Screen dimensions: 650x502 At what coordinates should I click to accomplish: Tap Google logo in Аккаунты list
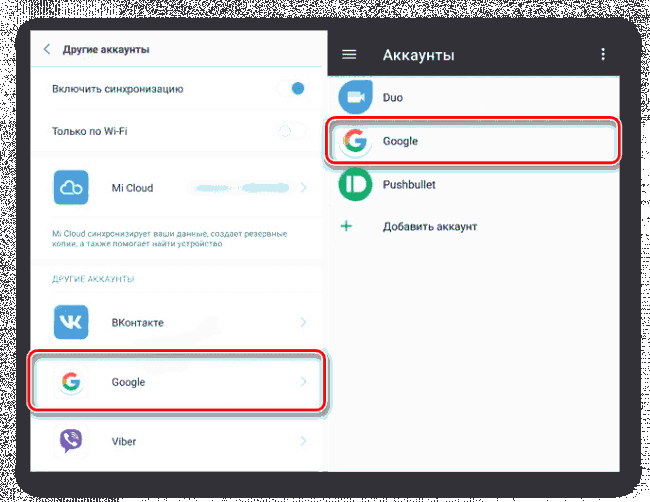[x=355, y=141]
